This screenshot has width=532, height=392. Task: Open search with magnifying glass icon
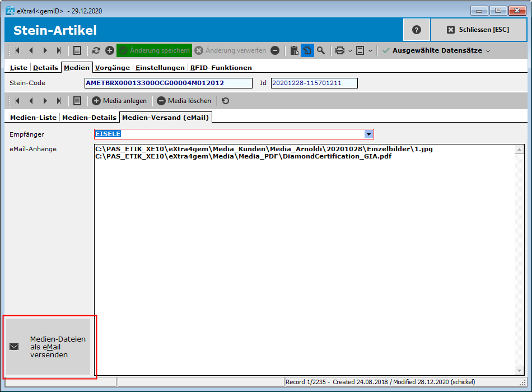pos(321,50)
